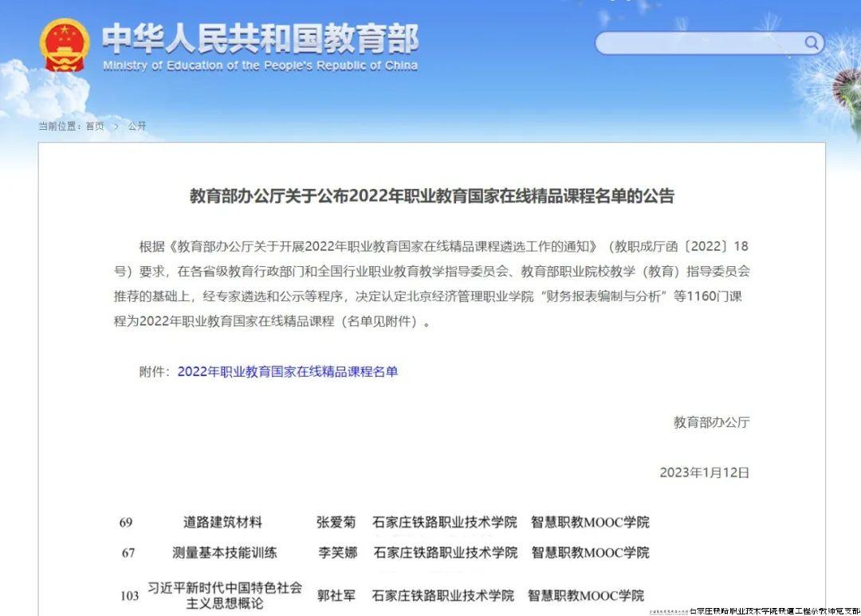Click the publish date 2023年1月12日
Screen dimensions: 861x616
pos(704,473)
